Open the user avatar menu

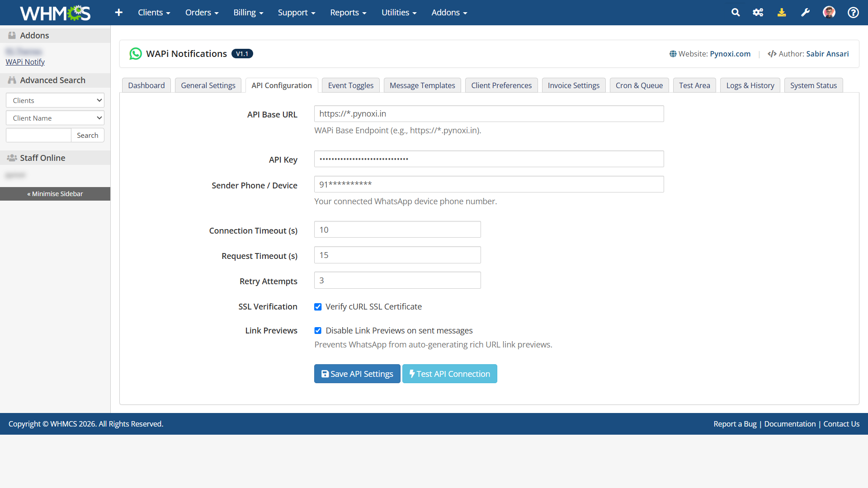[x=829, y=13]
